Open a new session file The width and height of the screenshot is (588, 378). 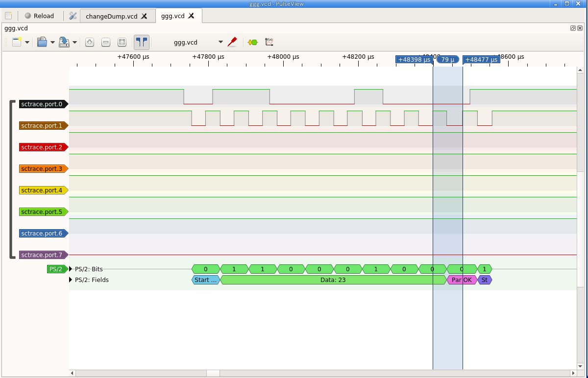coord(42,42)
